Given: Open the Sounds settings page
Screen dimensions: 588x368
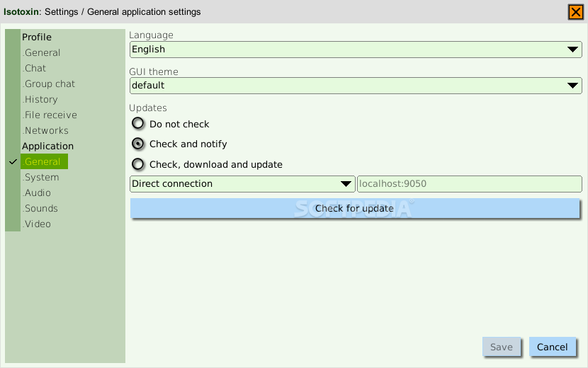Looking at the screenshot, I should (x=40, y=208).
